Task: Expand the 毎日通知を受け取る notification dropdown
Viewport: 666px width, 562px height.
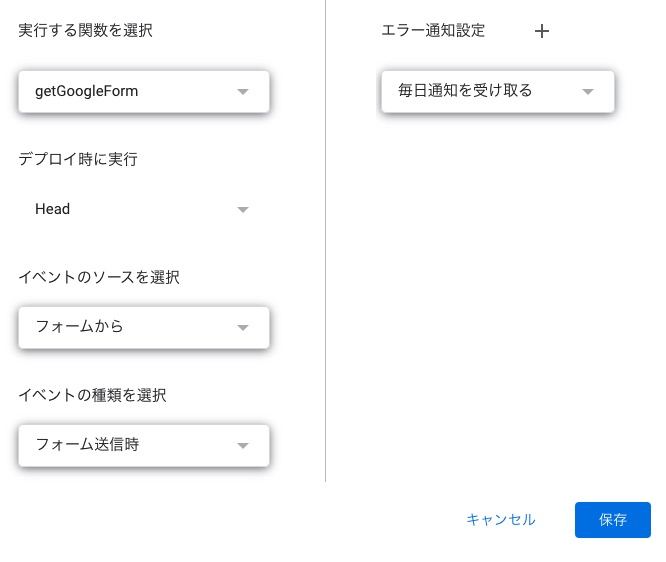Action: coord(497,92)
